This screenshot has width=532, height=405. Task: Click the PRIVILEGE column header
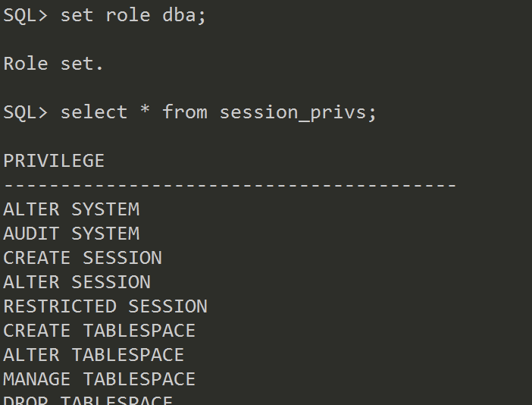pos(54,161)
